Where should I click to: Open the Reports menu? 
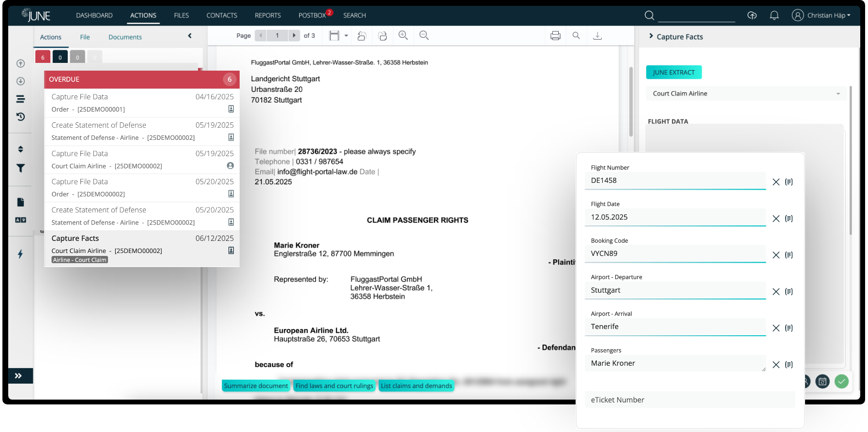pos(268,15)
